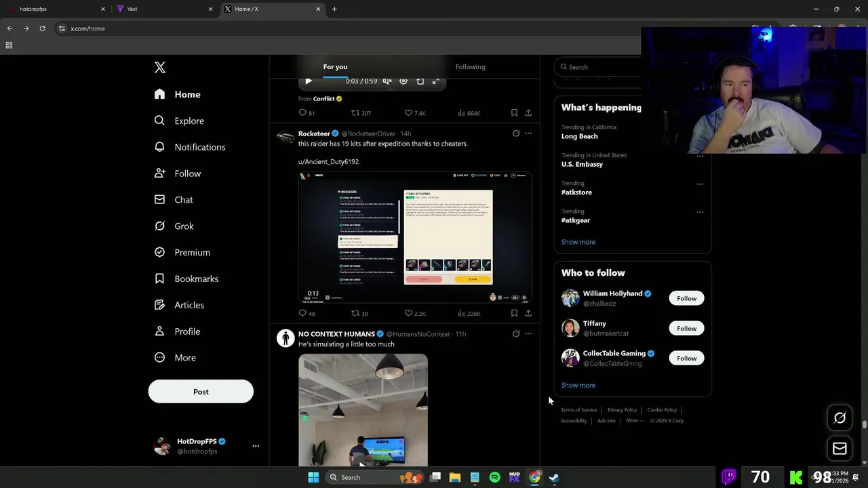
Task: Open more options for #atkstore trend
Action: coord(700,184)
